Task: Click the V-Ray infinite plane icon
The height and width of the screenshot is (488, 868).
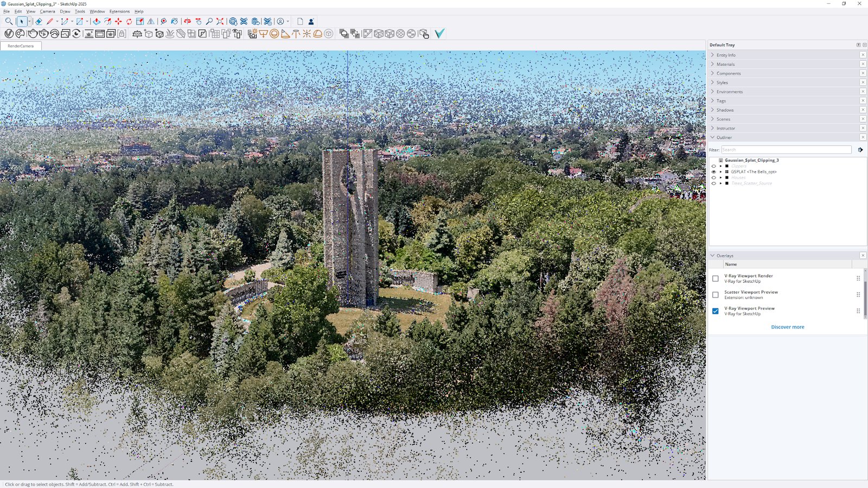Action: pyautogui.click(x=137, y=34)
